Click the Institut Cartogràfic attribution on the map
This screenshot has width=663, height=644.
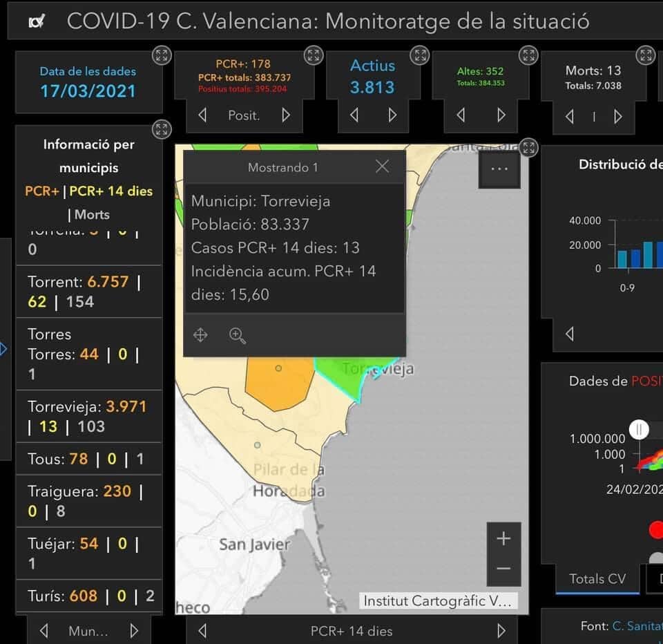tap(438, 601)
